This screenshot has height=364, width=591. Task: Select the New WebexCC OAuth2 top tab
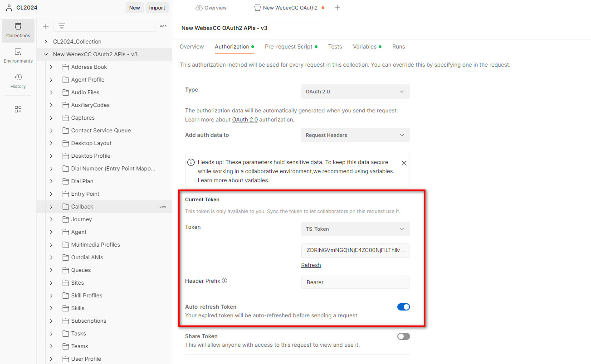pyautogui.click(x=288, y=8)
